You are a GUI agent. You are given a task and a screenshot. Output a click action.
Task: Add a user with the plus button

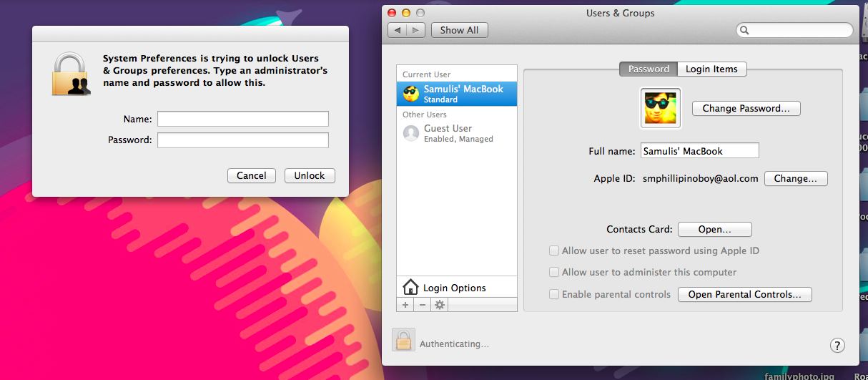click(405, 305)
